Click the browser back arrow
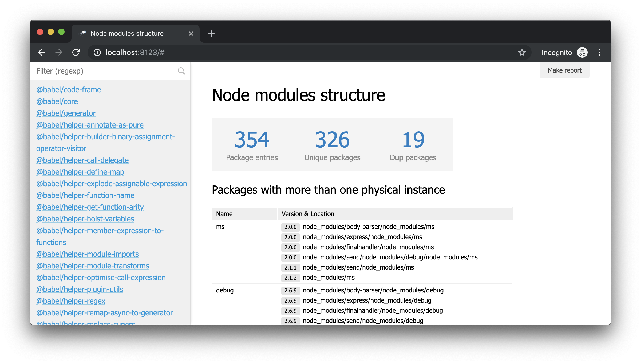This screenshot has height=364, width=641. [42, 52]
